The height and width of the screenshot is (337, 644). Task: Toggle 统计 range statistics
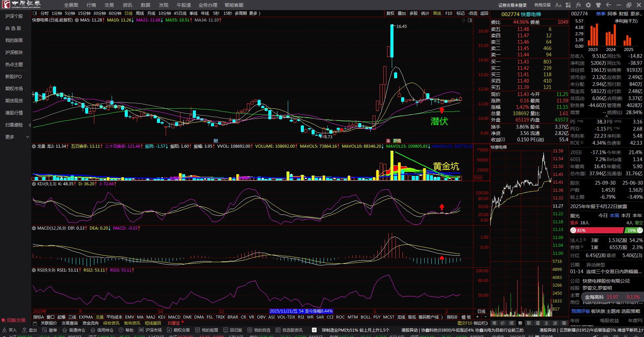[x=425, y=13]
